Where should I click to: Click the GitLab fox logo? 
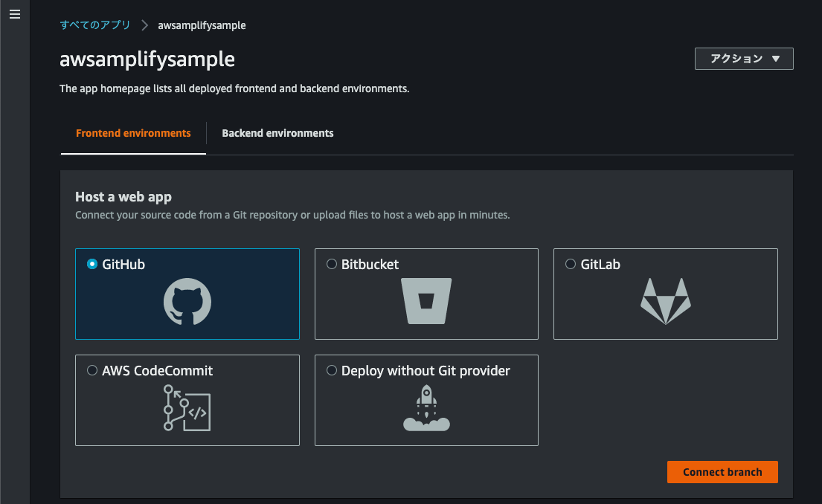click(665, 301)
